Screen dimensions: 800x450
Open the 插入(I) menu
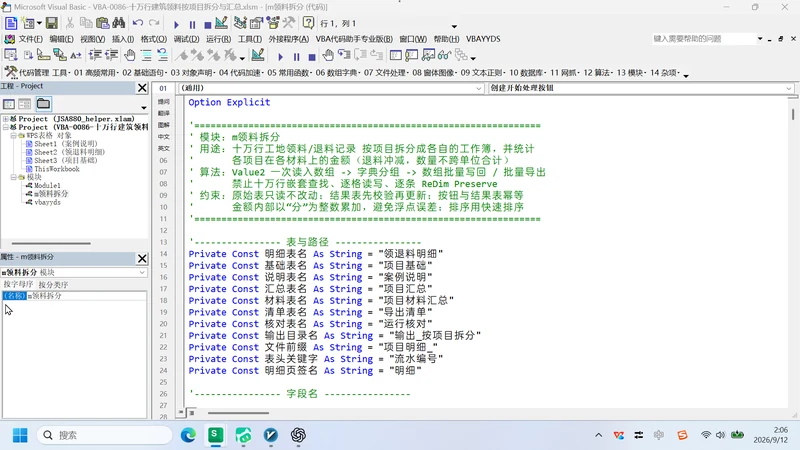[x=123, y=39]
